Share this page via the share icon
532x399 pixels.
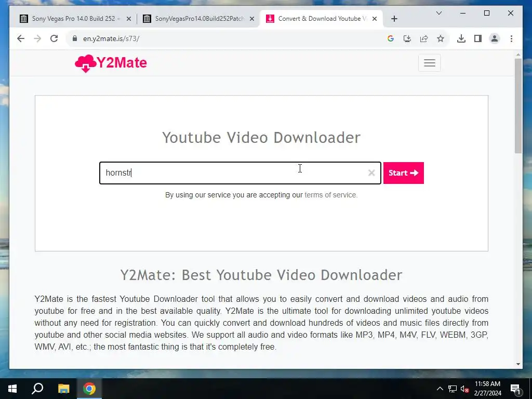[424, 38]
